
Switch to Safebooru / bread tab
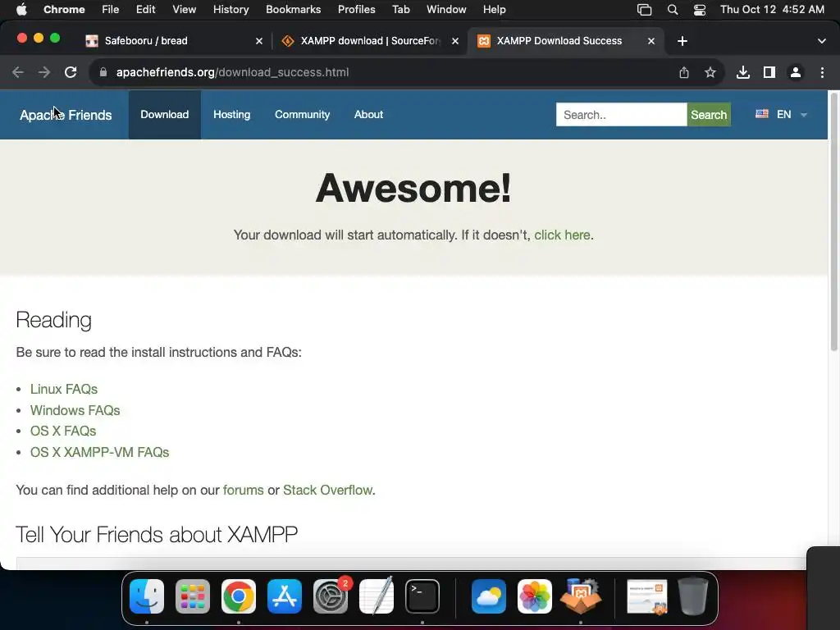(x=174, y=41)
